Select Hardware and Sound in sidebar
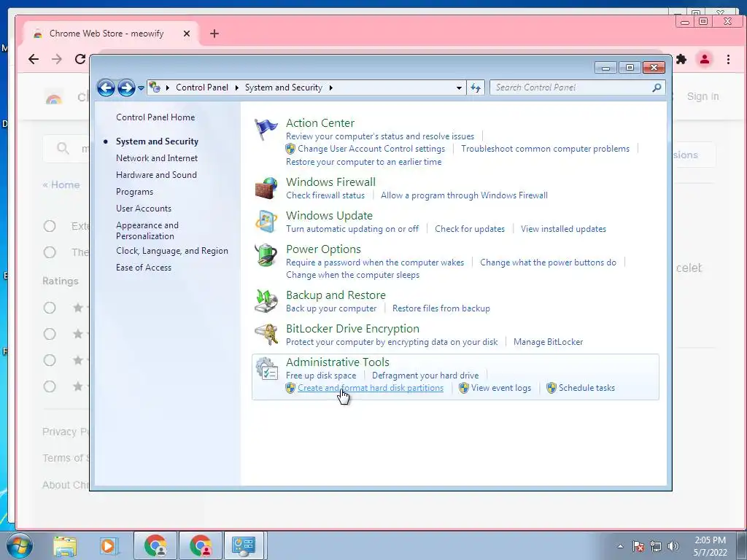This screenshot has width=747, height=560. point(156,175)
